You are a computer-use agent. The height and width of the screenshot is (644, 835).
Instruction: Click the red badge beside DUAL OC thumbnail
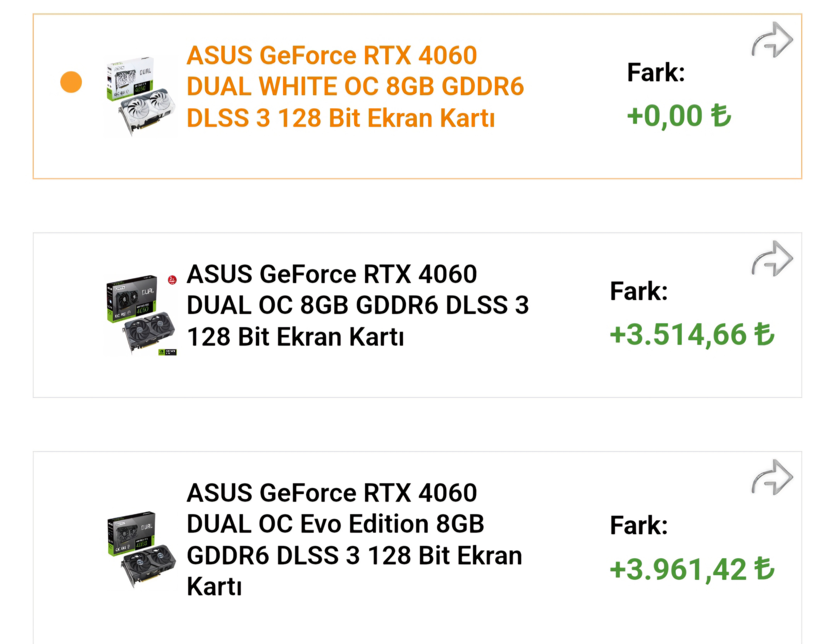coord(172,280)
